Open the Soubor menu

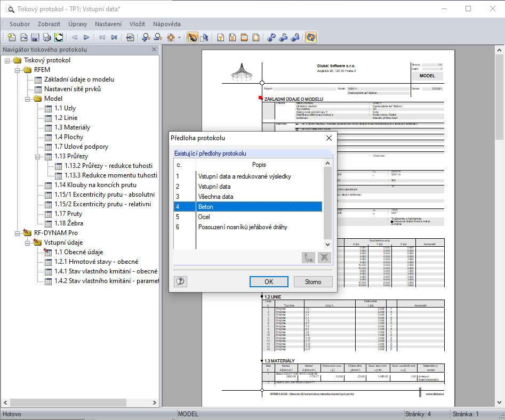tap(20, 24)
